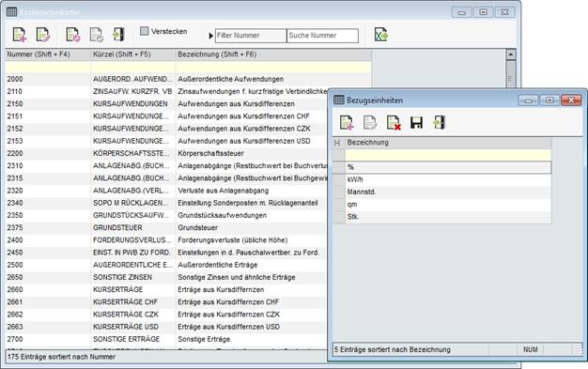Delete entry with red X icon in Bezugseinheiten
The height and width of the screenshot is (369, 588).
pos(394,123)
